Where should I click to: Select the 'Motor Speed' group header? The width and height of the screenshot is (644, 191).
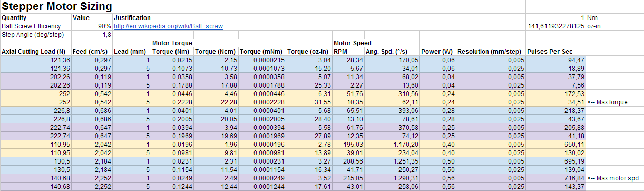click(353, 43)
